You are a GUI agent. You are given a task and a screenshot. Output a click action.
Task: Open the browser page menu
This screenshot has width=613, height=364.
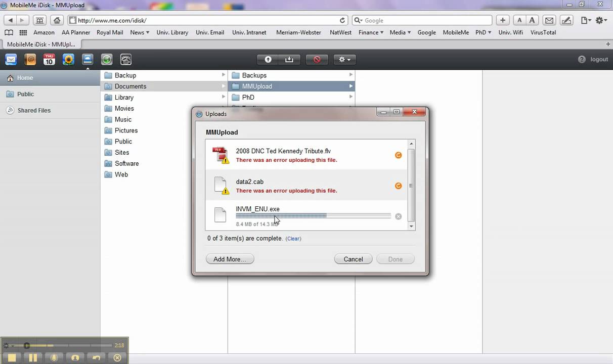[x=586, y=20]
